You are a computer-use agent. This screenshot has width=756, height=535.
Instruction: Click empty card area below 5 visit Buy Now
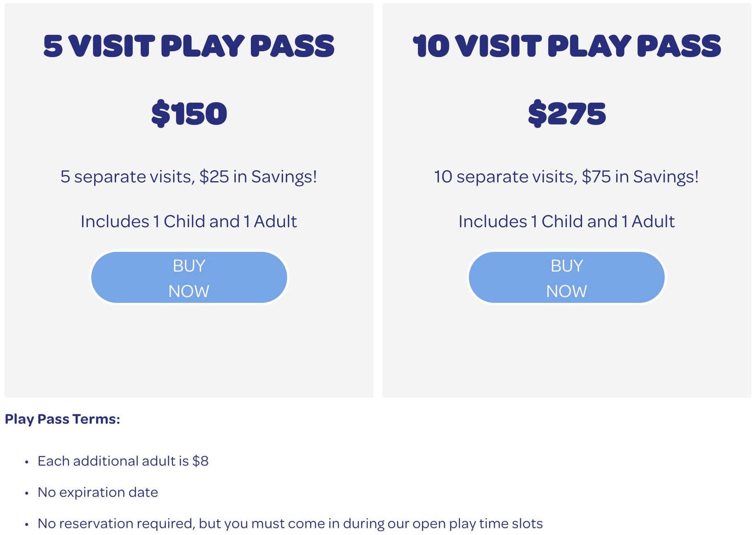coord(189,349)
